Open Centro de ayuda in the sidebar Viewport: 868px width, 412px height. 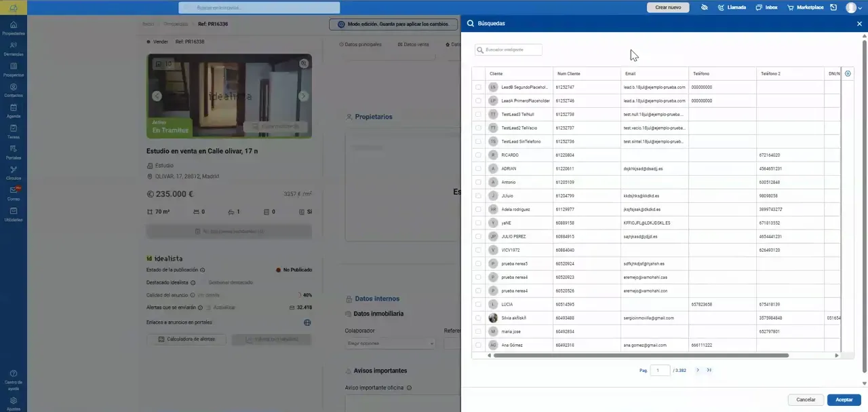[14, 380]
